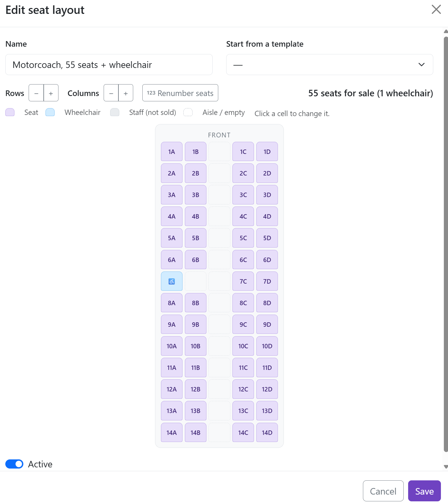
Task: Click the Aisle / empty legend swatch
Action: click(x=188, y=112)
